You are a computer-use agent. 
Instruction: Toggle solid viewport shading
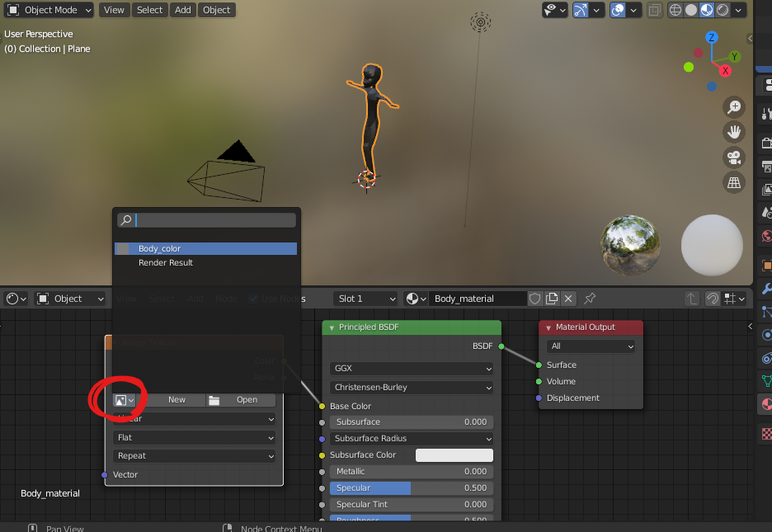[x=691, y=10]
